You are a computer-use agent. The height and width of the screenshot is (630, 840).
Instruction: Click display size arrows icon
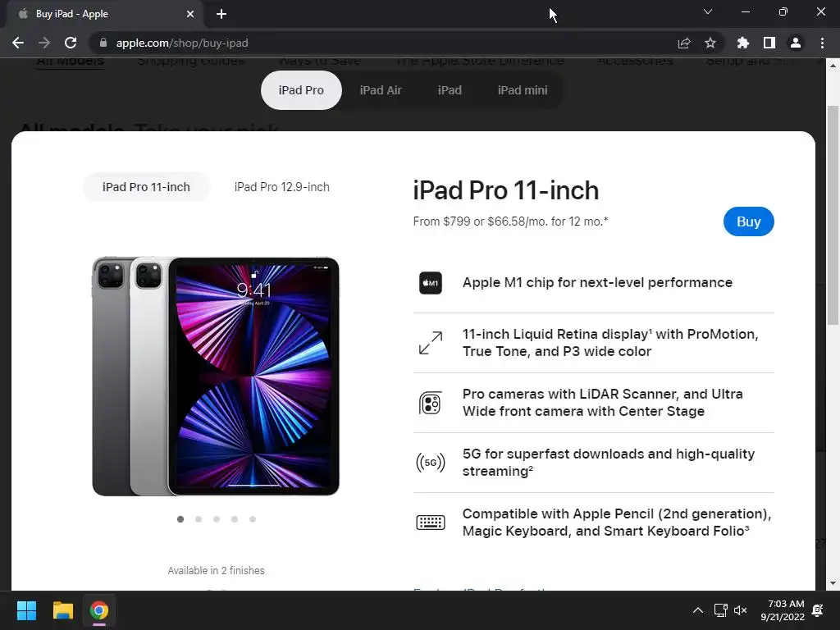pos(430,343)
